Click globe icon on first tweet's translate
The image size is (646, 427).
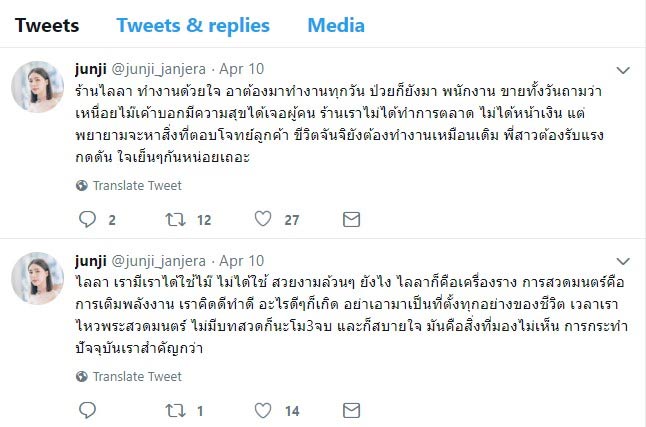[x=82, y=185]
